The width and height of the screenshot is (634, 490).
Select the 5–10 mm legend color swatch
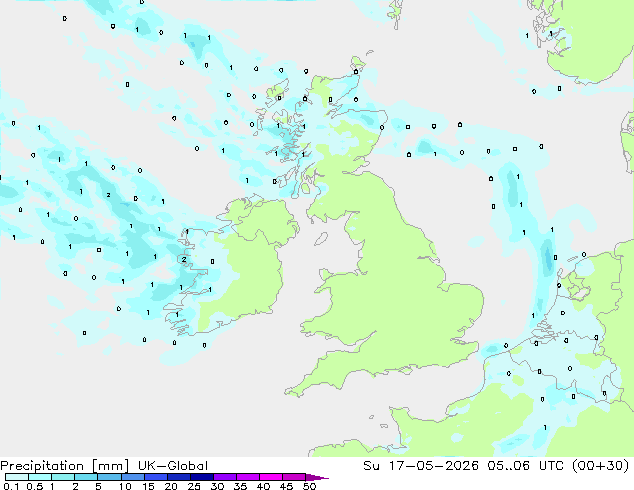109,477
